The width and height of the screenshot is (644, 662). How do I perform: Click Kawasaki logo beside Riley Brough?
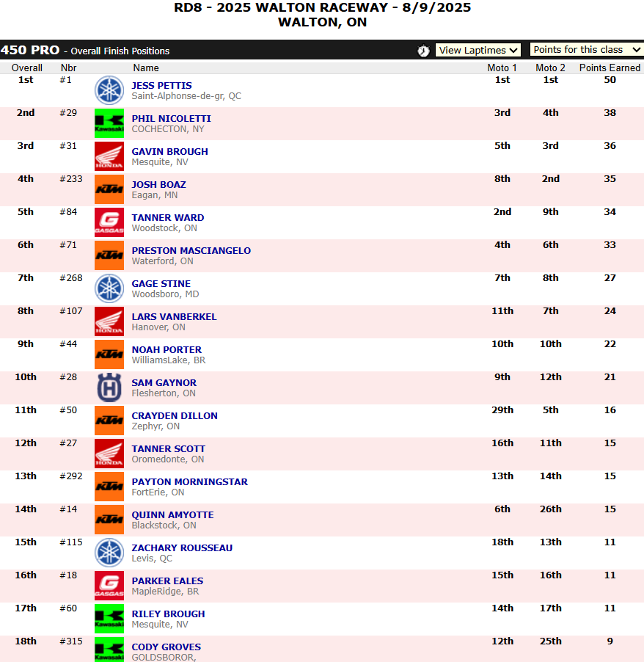109,619
